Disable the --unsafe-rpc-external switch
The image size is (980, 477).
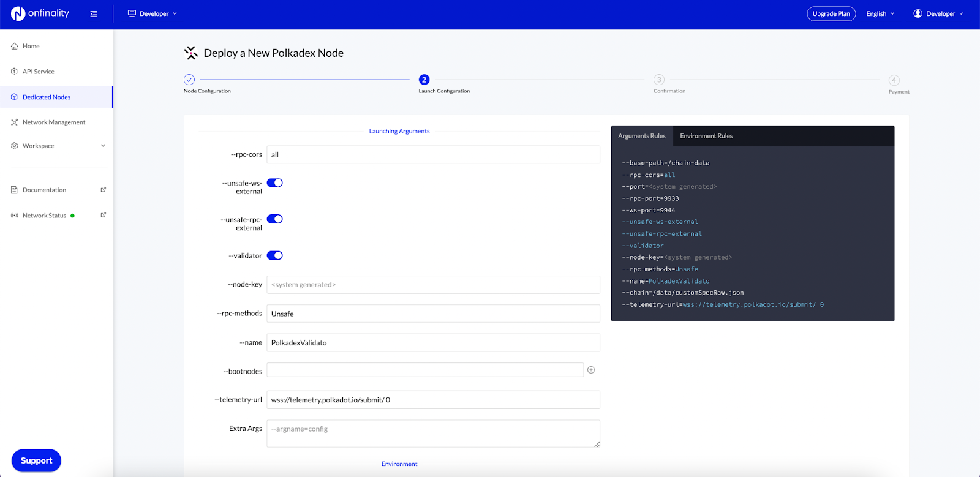point(274,219)
